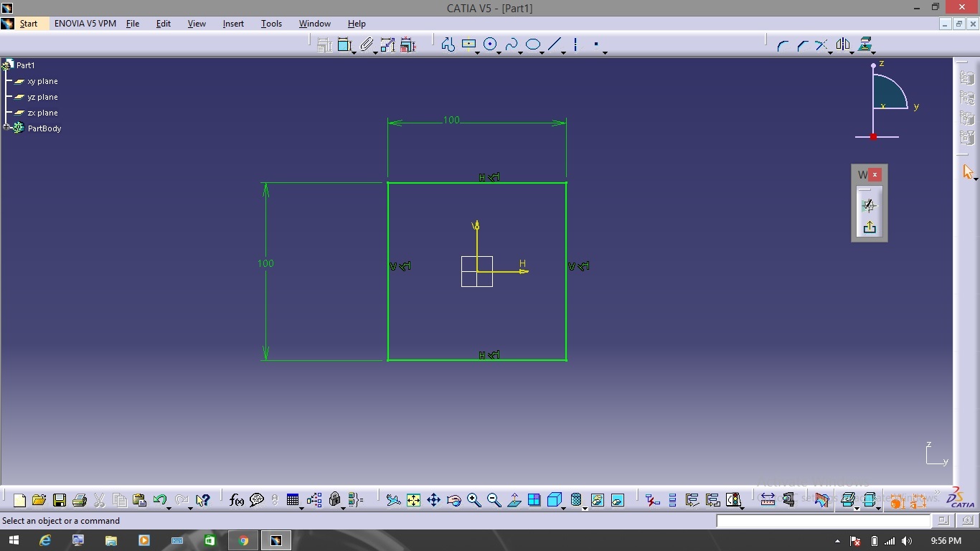This screenshot has height=551, width=980.
Task: Select the Corner fillet tool
Action: coord(783,45)
